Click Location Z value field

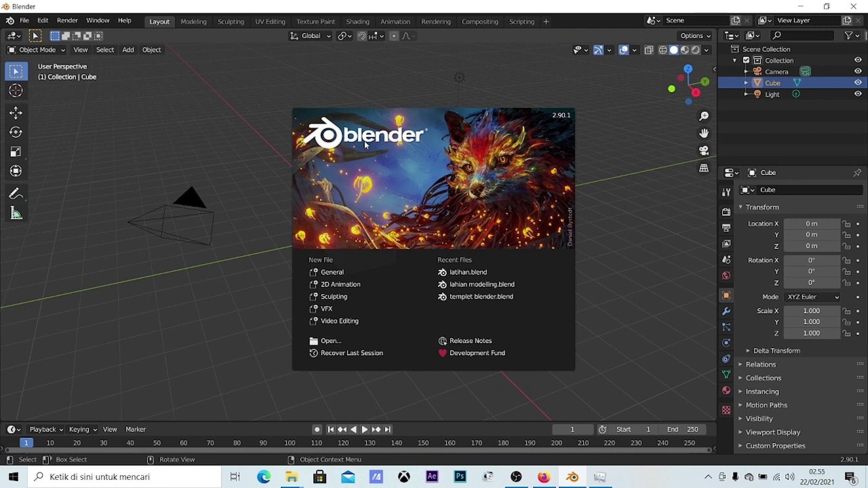[811, 246]
